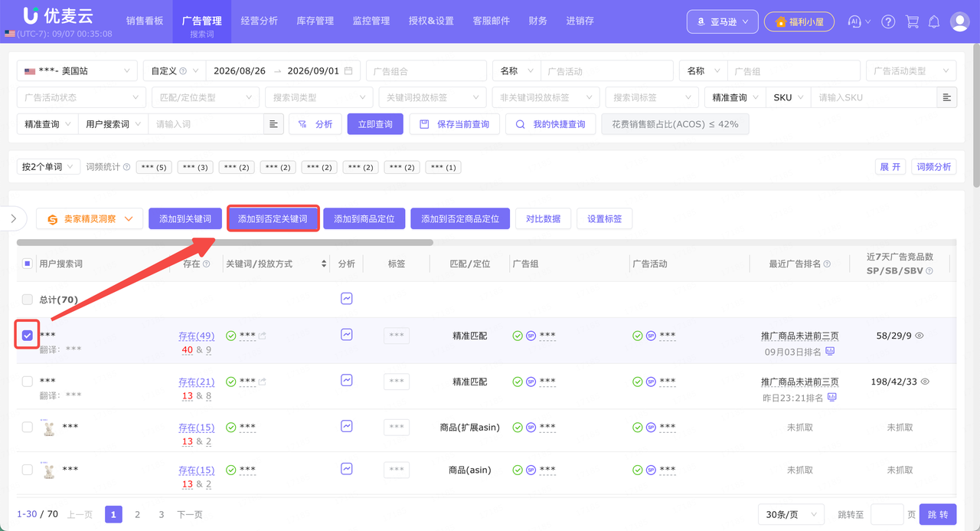Click 添加到否定关键词 button
The height and width of the screenshot is (531, 980).
click(x=273, y=218)
